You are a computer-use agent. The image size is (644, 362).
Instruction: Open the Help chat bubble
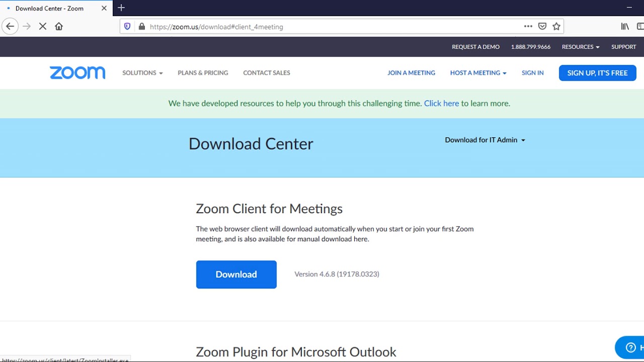[x=630, y=347]
